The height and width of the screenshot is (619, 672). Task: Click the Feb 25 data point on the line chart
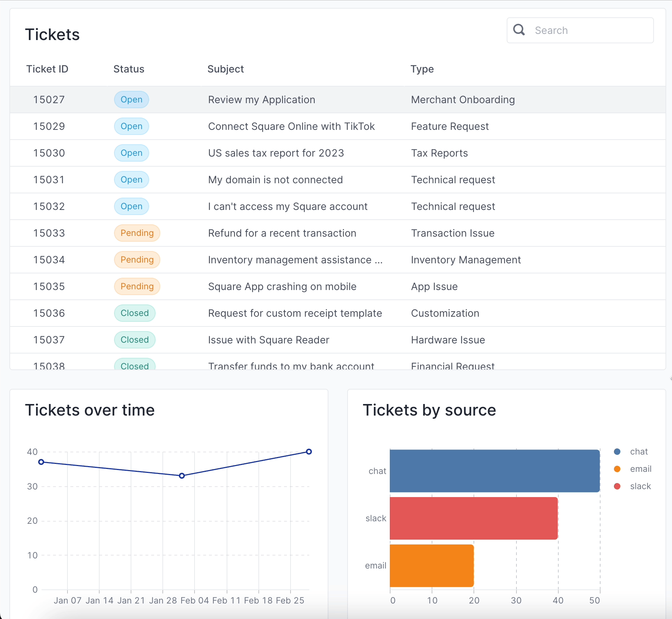tap(309, 451)
